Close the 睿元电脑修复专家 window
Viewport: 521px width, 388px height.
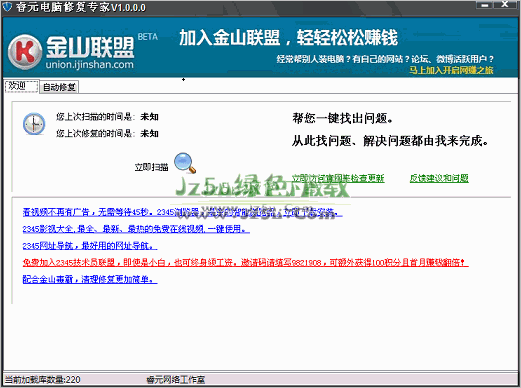click(x=505, y=5)
